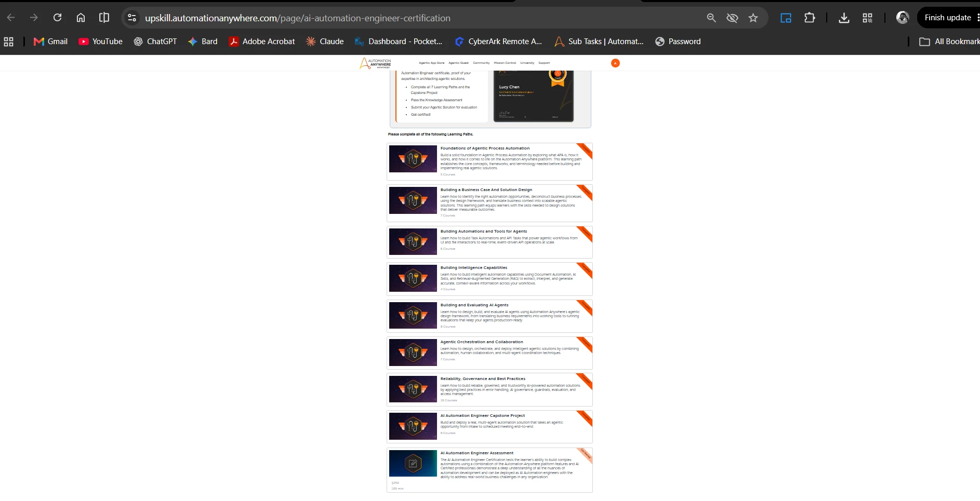Open the Gmail bookmark
This screenshot has width=980, height=501.
[50, 42]
